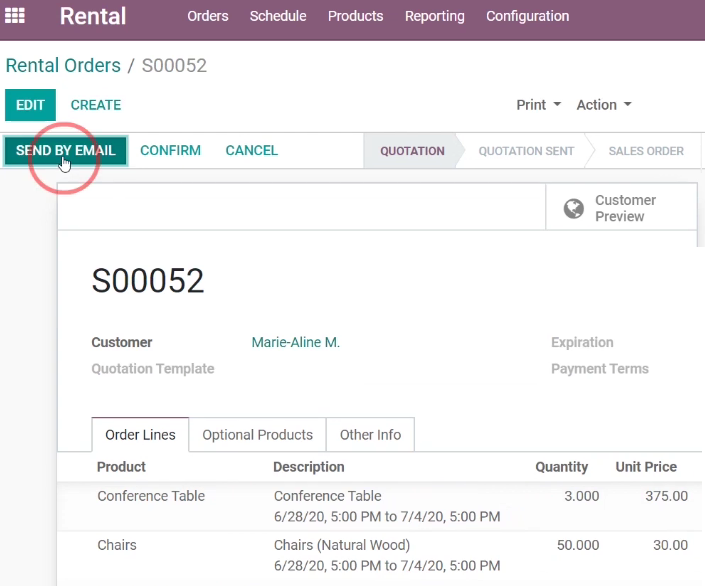The width and height of the screenshot is (705, 586).
Task: Click SEND BY EMAIL button
Action: click(x=66, y=151)
